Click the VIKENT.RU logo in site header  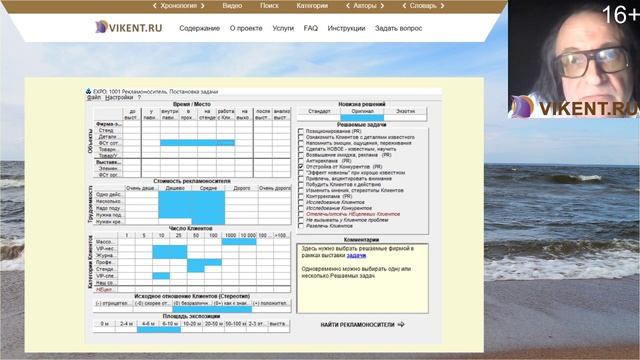pyautogui.click(x=129, y=27)
